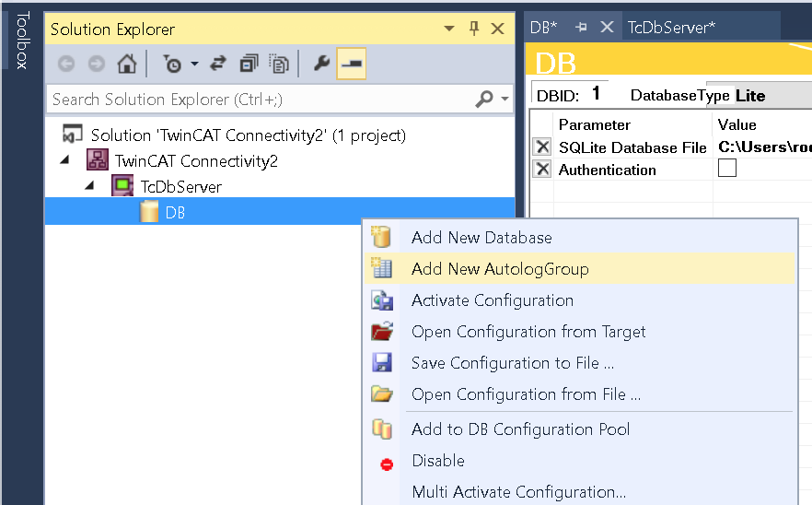Toggle the Authentication checkbox
Viewport: 812px width, 505px height.
click(727, 168)
